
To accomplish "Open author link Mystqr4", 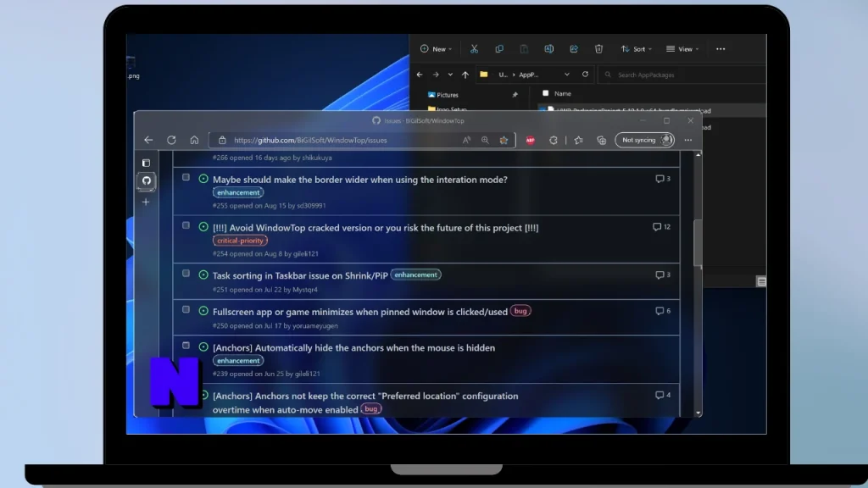I will [x=305, y=290].
